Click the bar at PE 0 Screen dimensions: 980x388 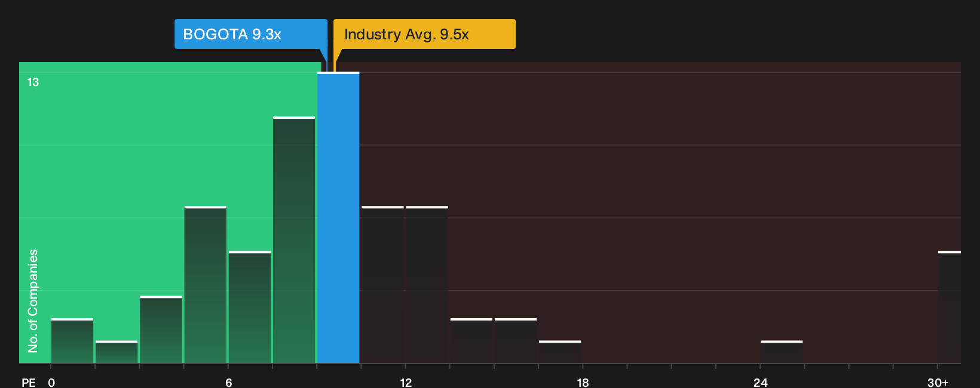pos(72,341)
